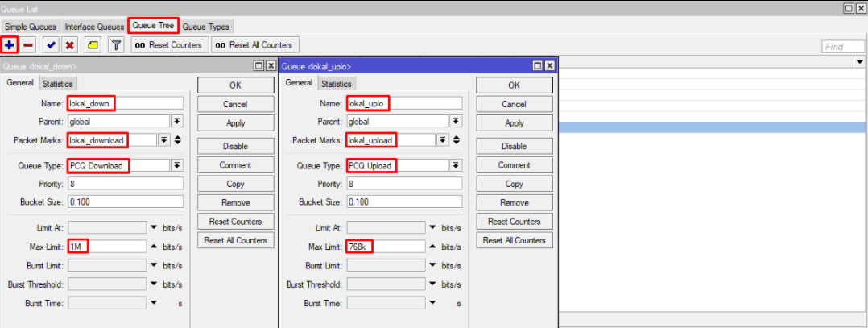Expand Burst Limit field in lokal_uplo dialog
Image resolution: width=868 pixels, height=328 pixels.
point(433,265)
